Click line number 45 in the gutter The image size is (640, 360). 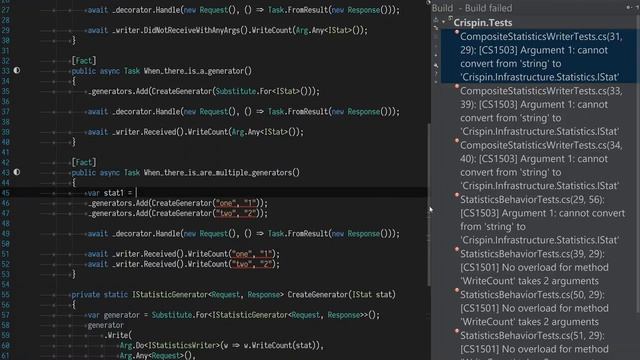pyautogui.click(x=5, y=193)
